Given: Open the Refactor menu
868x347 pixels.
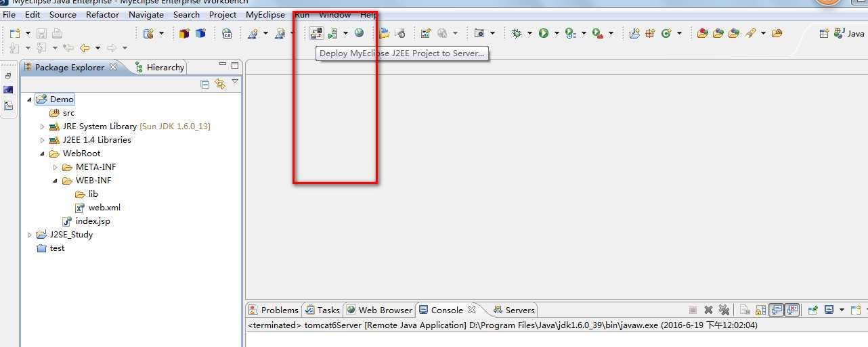Looking at the screenshot, I should 102,14.
